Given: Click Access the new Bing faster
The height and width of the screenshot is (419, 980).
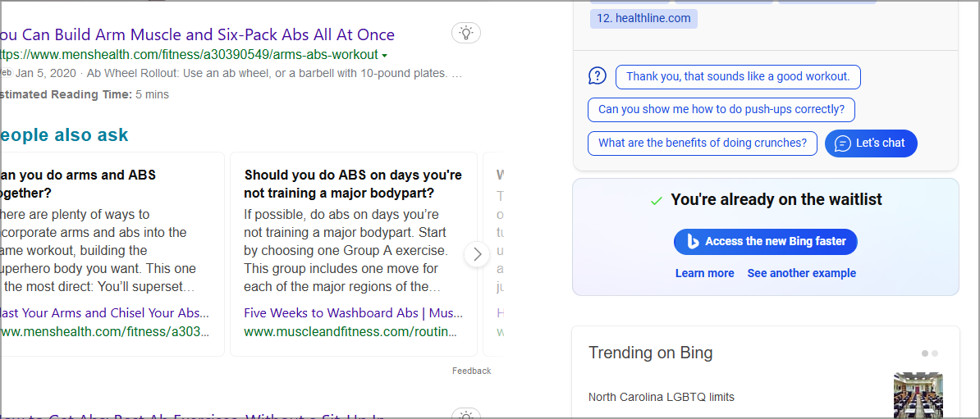Looking at the screenshot, I should [766, 242].
